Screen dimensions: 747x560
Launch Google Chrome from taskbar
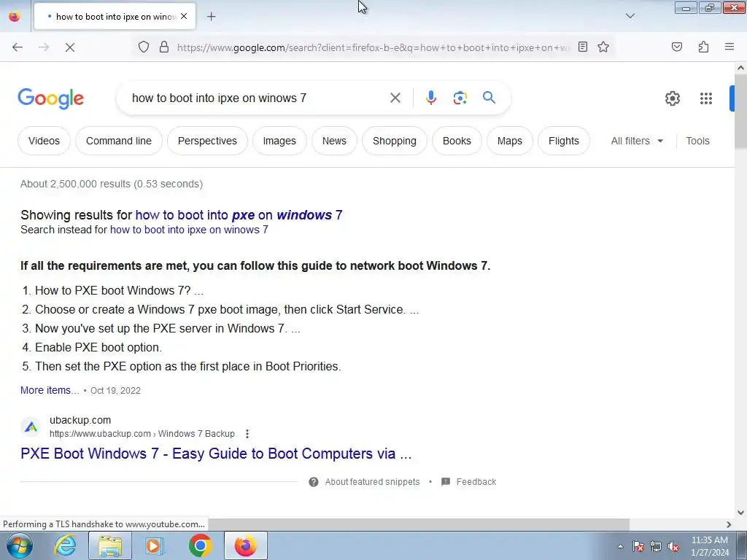coord(200,545)
